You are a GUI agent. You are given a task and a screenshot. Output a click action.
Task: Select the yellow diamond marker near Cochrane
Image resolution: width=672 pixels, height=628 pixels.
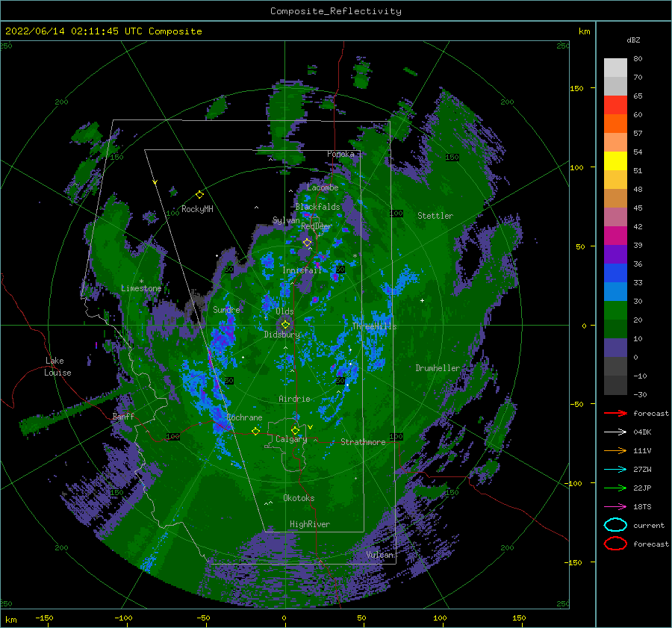coord(255,431)
